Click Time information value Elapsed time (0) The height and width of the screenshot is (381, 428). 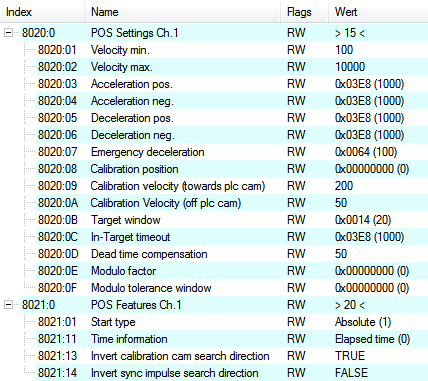coord(372,339)
